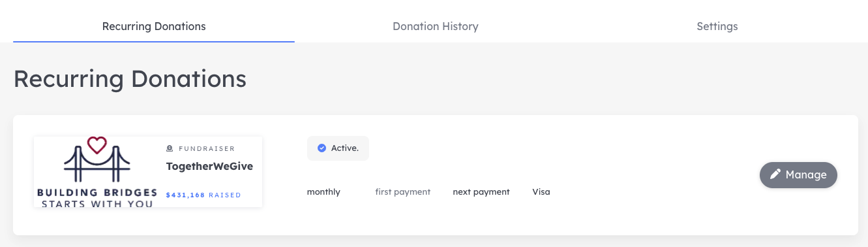Click the BUILDING BRIDGES text on the logo
This screenshot has height=247, width=868.
click(97, 193)
